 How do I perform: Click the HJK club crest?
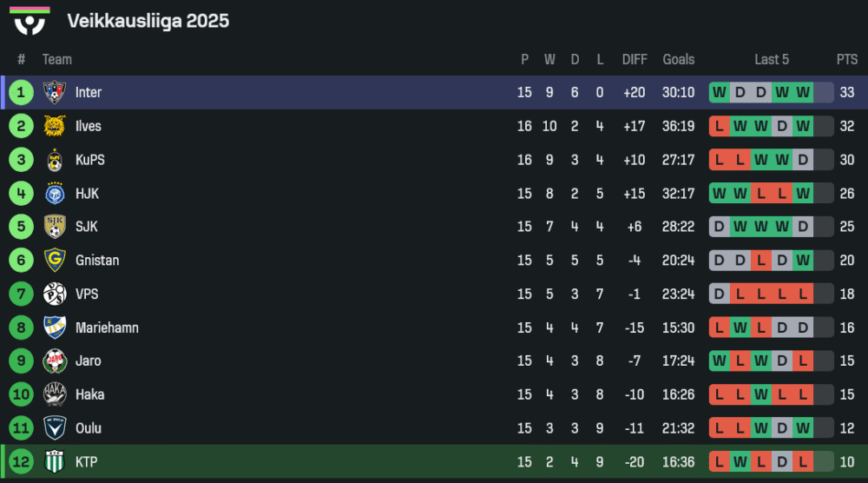55,194
